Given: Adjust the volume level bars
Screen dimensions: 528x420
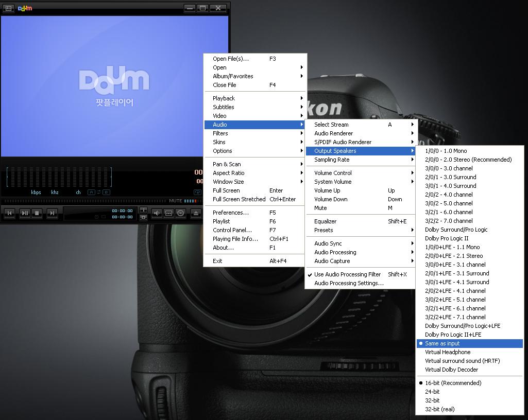Looking at the screenshot, I should tap(190, 201).
